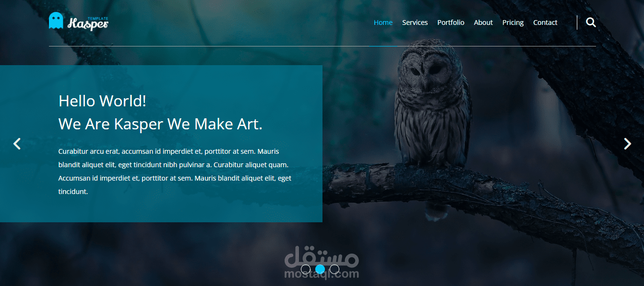Open the Home nav link
The width and height of the screenshot is (644, 286).
383,23
